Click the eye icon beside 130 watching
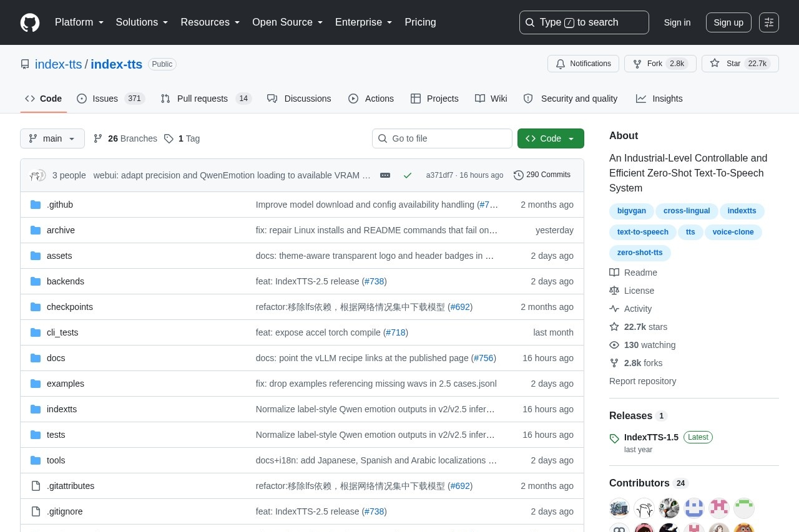 [614, 345]
